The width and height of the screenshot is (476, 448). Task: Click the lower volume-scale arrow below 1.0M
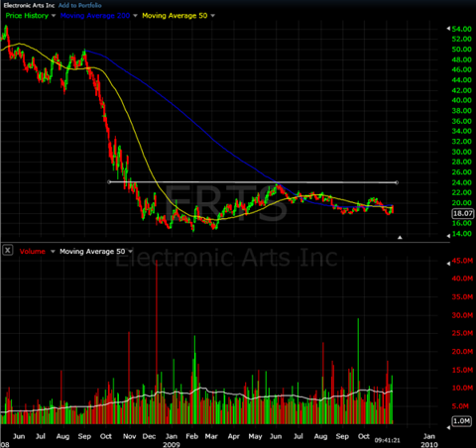(448, 427)
